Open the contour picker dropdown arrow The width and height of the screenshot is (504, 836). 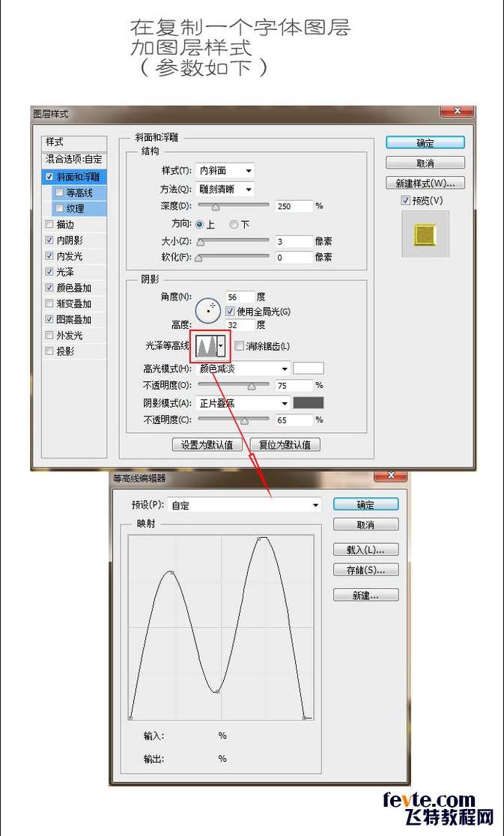(x=221, y=347)
